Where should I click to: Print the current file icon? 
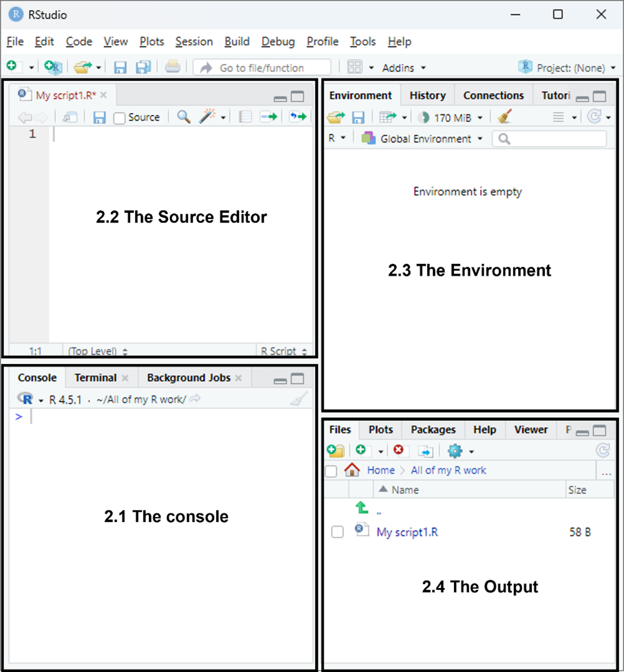(x=172, y=67)
